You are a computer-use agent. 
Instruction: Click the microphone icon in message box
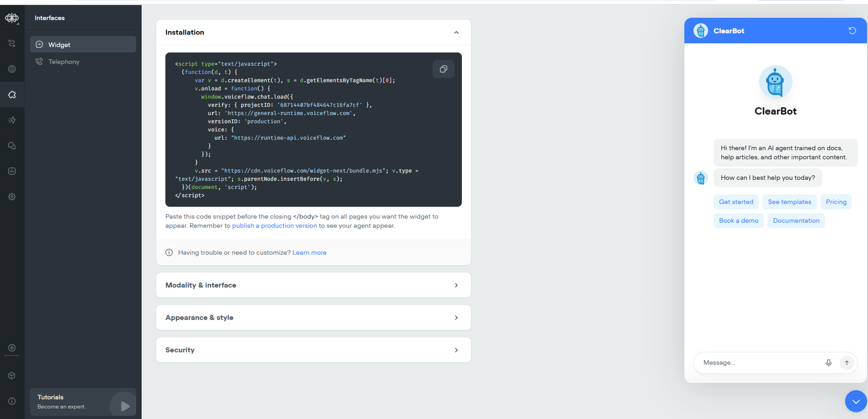point(829,363)
